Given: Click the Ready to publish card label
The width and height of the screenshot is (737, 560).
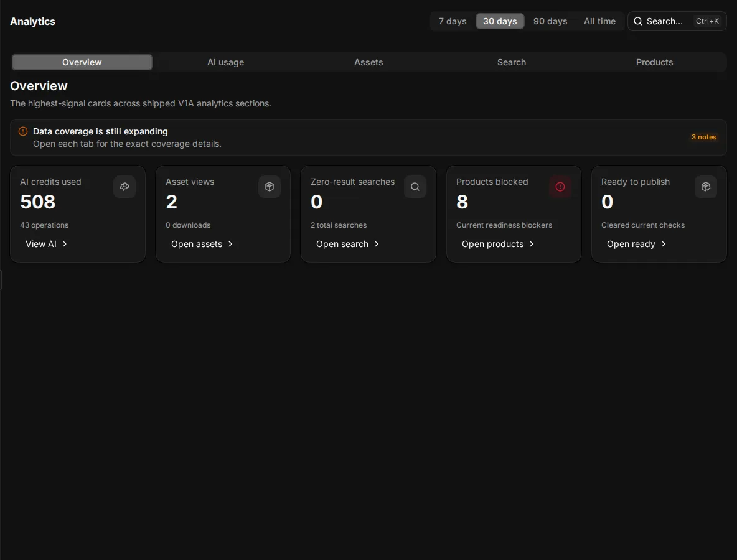Looking at the screenshot, I should (635, 182).
